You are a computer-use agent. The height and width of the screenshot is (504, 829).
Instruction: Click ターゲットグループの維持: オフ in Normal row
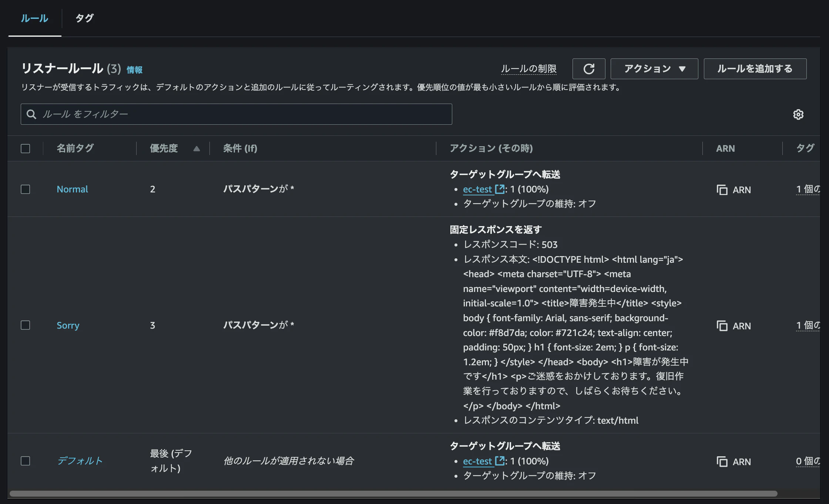click(530, 204)
